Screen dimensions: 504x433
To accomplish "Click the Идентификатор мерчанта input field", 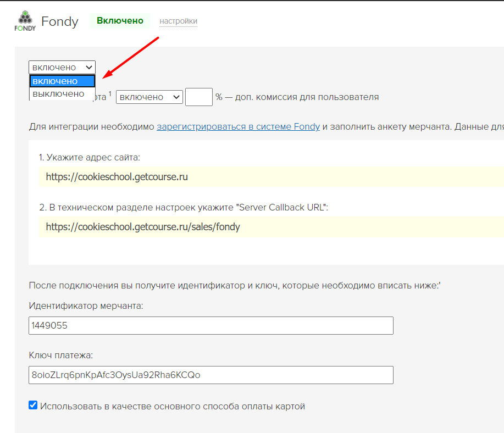I will tap(211, 326).
